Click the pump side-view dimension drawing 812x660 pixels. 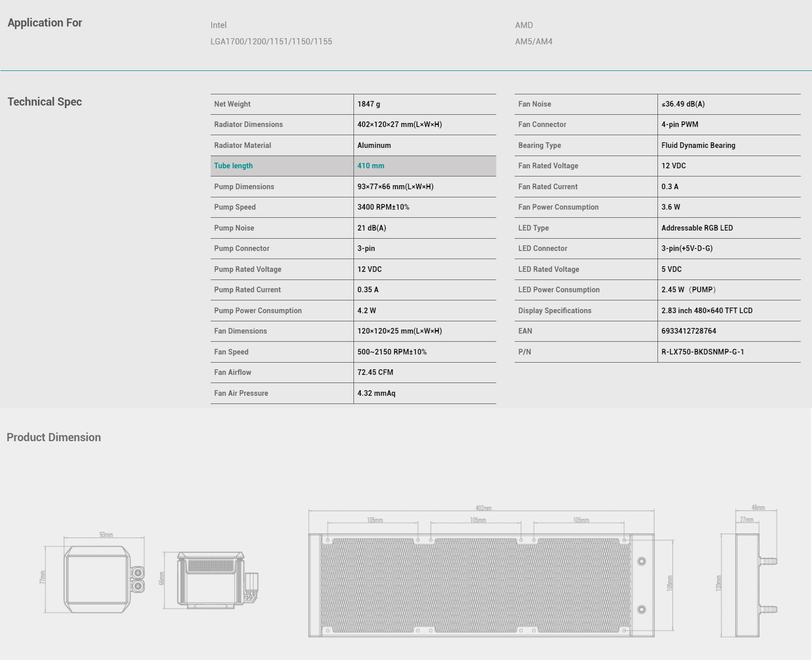coord(209,580)
